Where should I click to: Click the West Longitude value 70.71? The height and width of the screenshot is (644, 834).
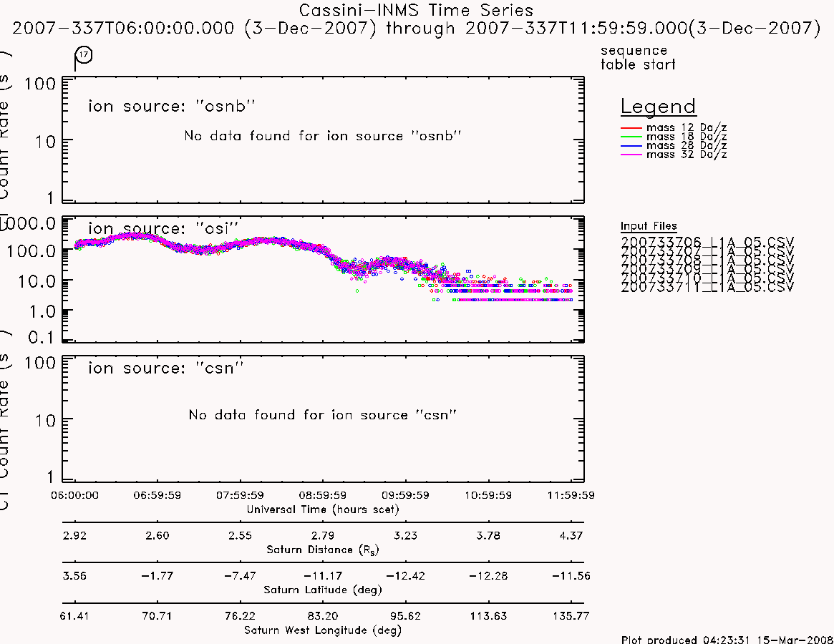[x=157, y=616]
